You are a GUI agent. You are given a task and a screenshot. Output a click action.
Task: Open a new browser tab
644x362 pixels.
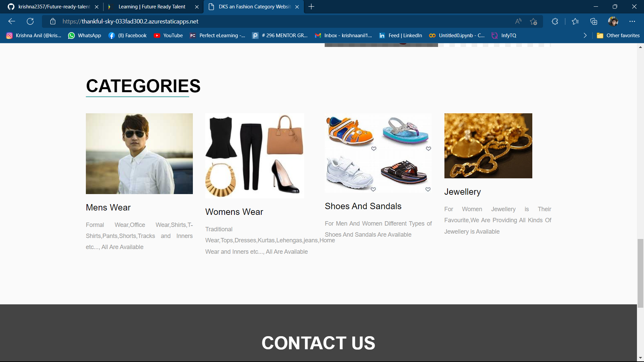(311, 7)
